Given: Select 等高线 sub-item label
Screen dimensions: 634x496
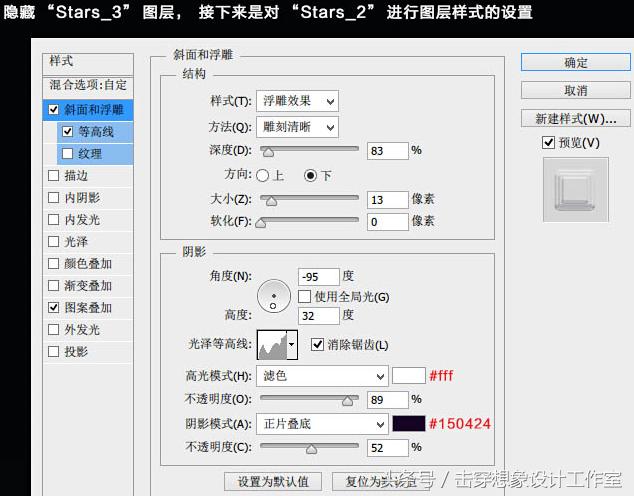Looking at the screenshot, I should point(96,132).
